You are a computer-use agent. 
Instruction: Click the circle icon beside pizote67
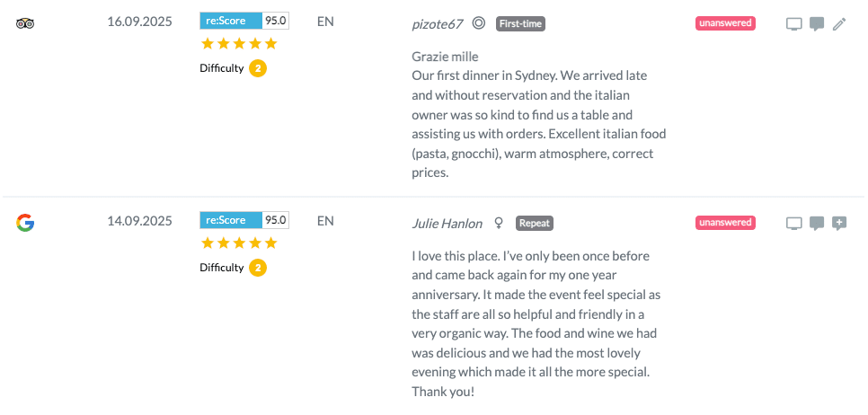(x=479, y=23)
